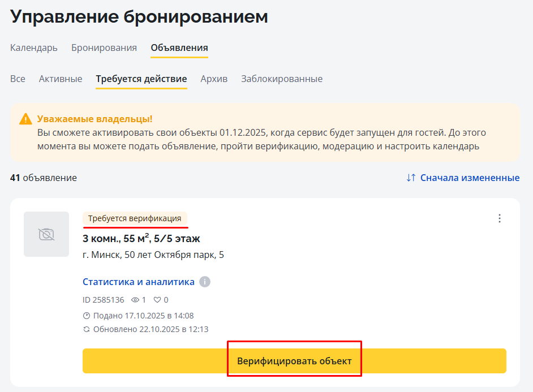Switch to the Календарь tab
The image size is (533, 392).
click(x=34, y=48)
